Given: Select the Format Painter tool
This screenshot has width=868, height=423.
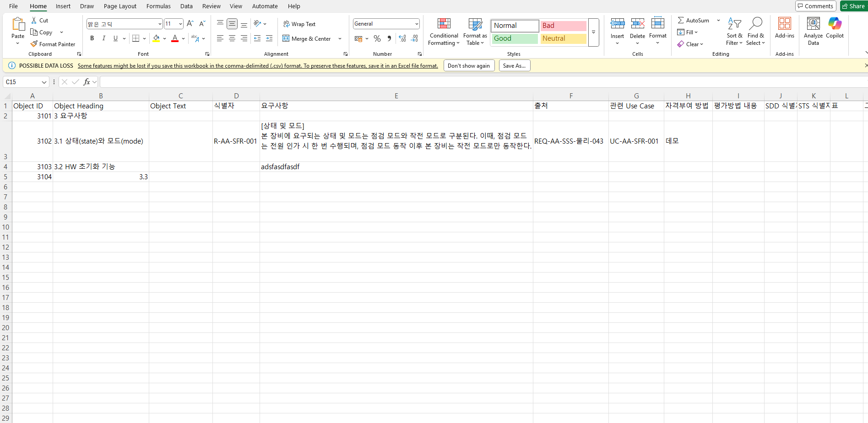Looking at the screenshot, I should [53, 44].
